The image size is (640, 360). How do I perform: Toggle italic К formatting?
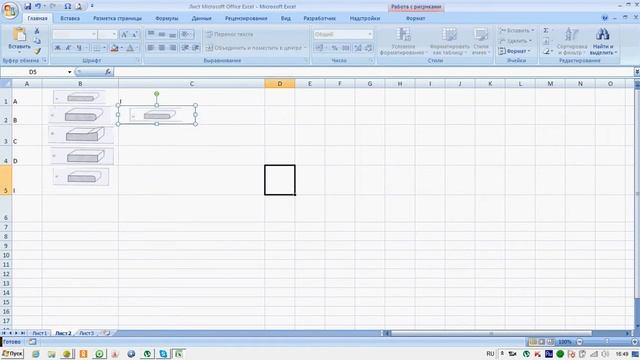click(x=68, y=48)
